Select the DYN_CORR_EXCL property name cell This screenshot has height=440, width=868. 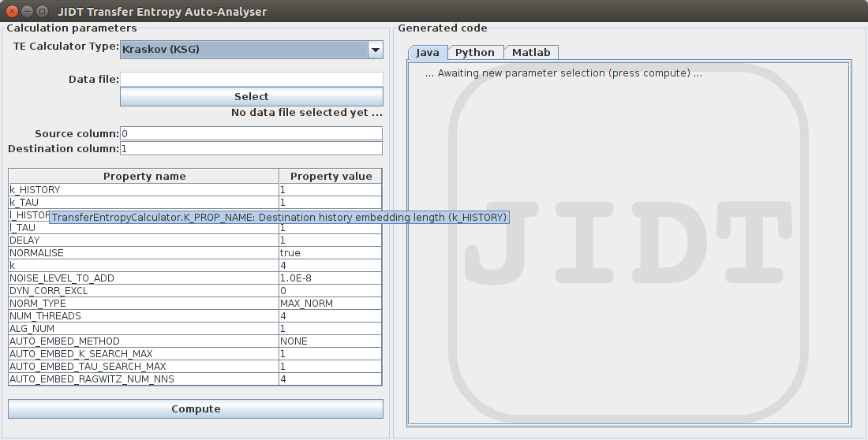144,291
